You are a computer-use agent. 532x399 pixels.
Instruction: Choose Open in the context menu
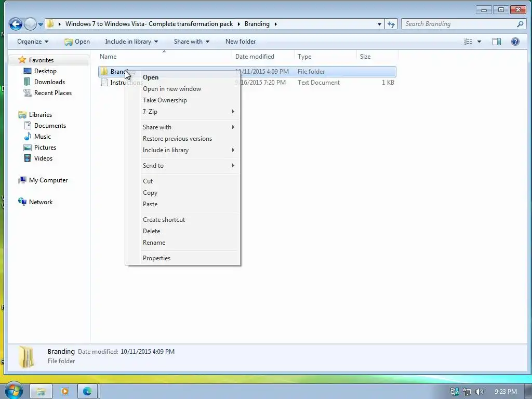[183, 77]
